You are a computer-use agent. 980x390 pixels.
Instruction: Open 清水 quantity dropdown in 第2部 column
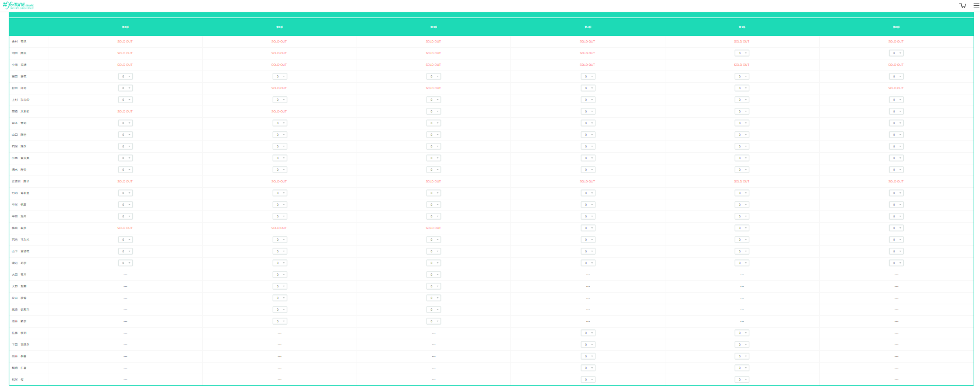(280, 170)
